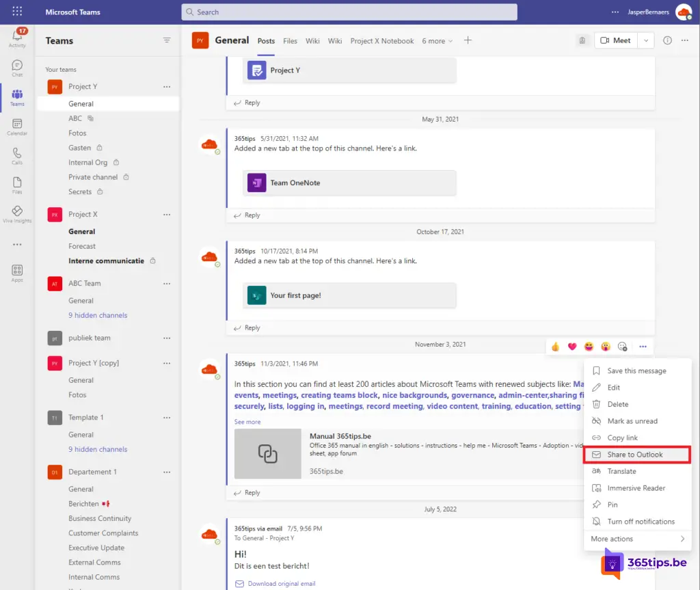Click the Meet button
This screenshot has height=590, width=700.
tap(615, 40)
